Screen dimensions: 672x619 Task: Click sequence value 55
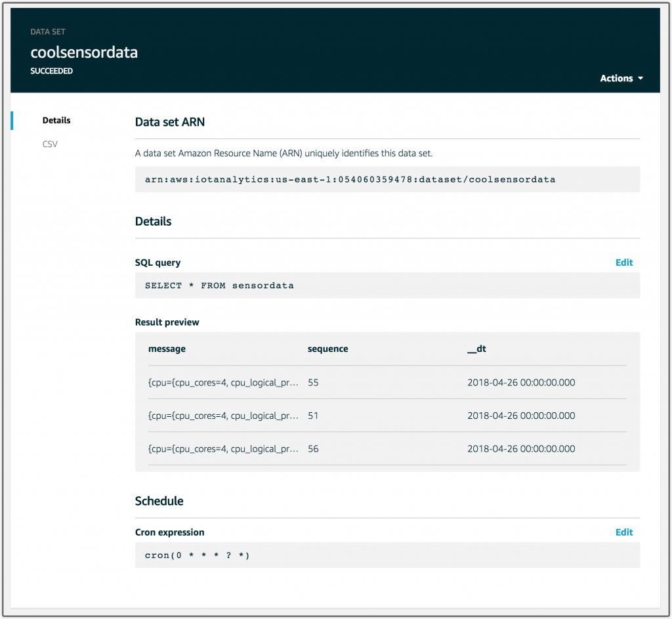coord(313,383)
